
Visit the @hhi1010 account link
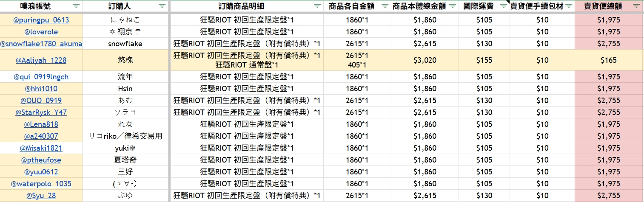[41, 89]
